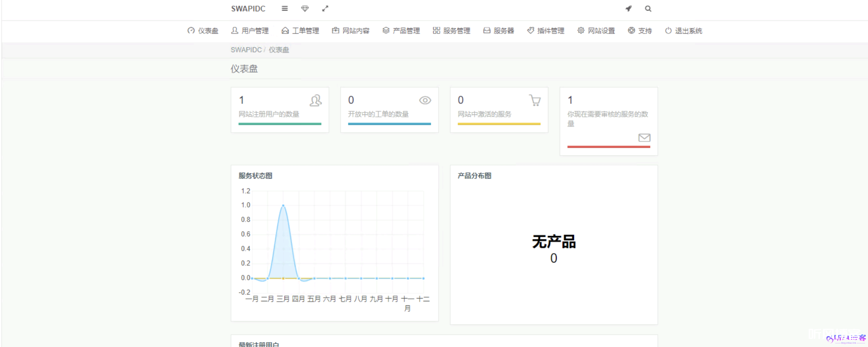Screen dimensions: 868x347
Task: Expand the 网站设置 menu
Action: [596, 31]
